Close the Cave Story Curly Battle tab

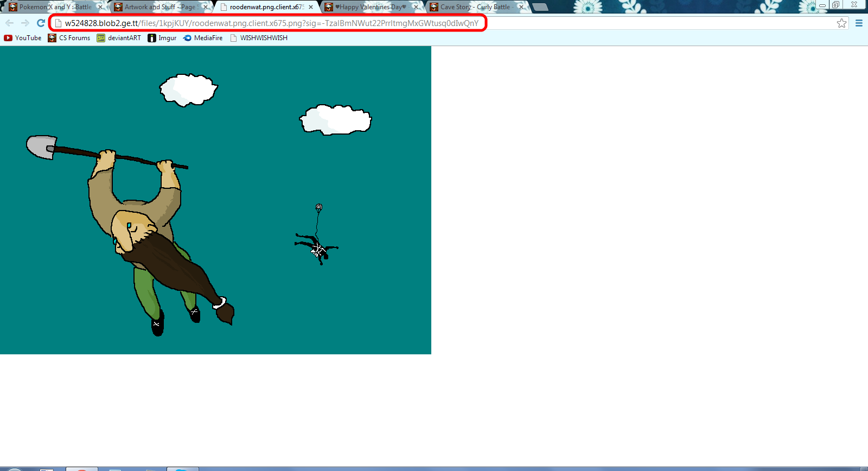[x=521, y=7]
